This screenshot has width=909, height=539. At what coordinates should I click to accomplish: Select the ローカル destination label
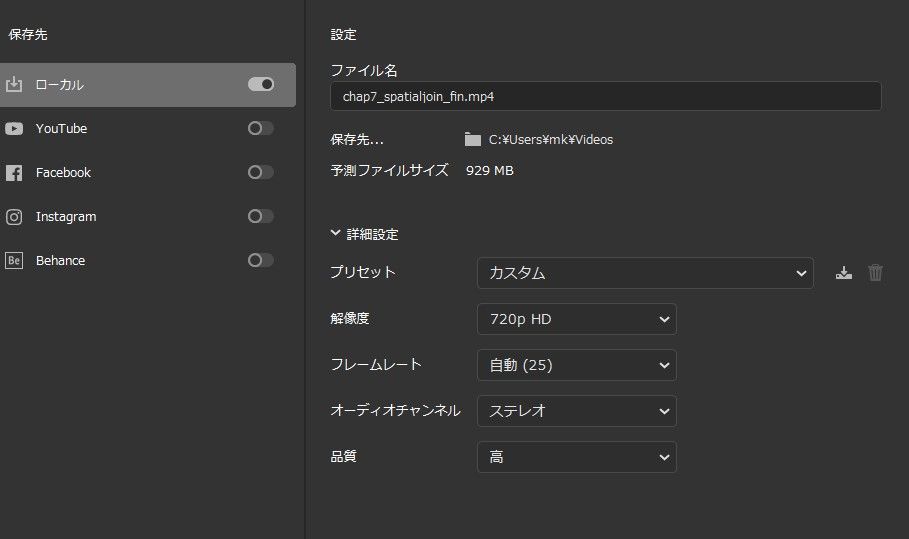(59, 85)
